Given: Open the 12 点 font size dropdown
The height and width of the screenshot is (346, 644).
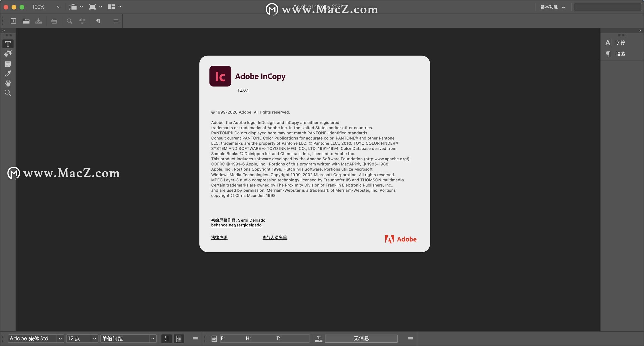Looking at the screenshot, I should pyautogui.click(x=82, y=339).
